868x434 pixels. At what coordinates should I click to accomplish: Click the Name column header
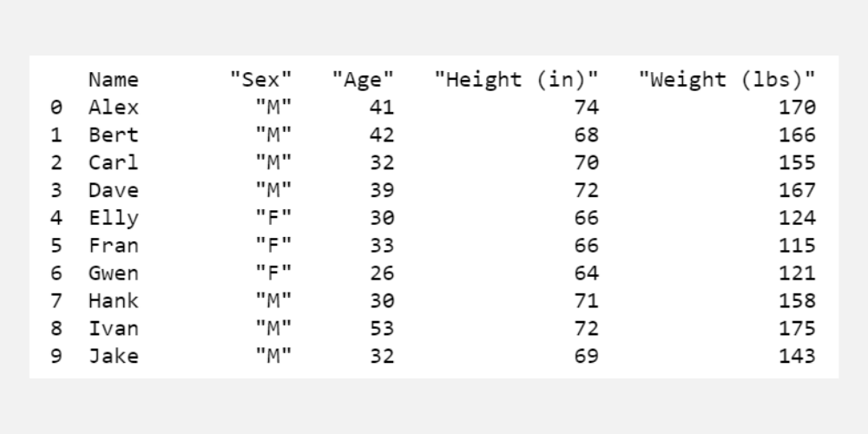(113, 80)
